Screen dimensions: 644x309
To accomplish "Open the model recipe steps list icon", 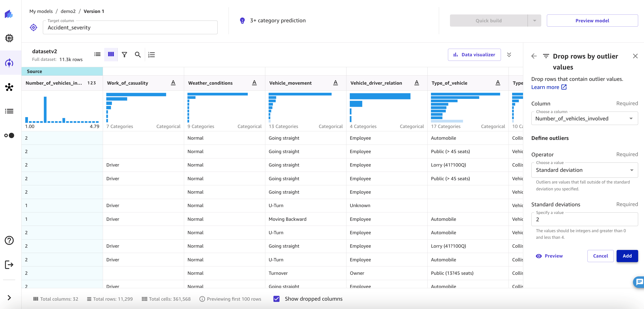I will coord(151,55).
